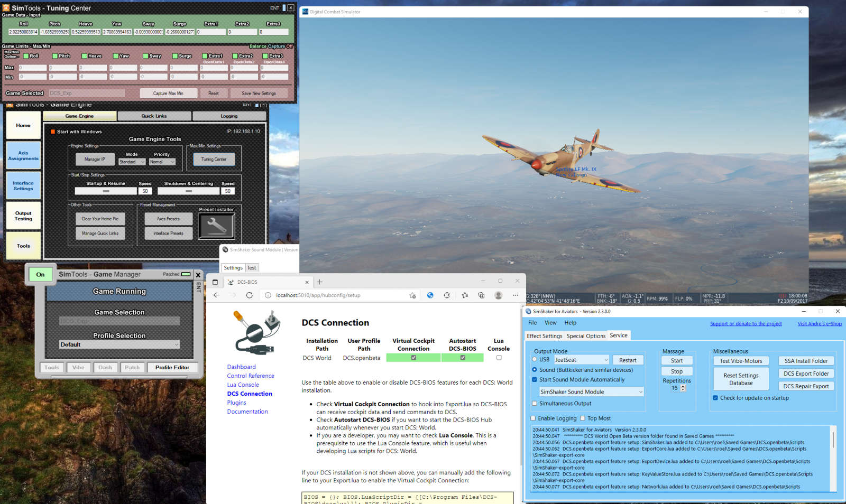Refresh the DCS-BIOS browser page
The image size is (846, 504).
250,295
